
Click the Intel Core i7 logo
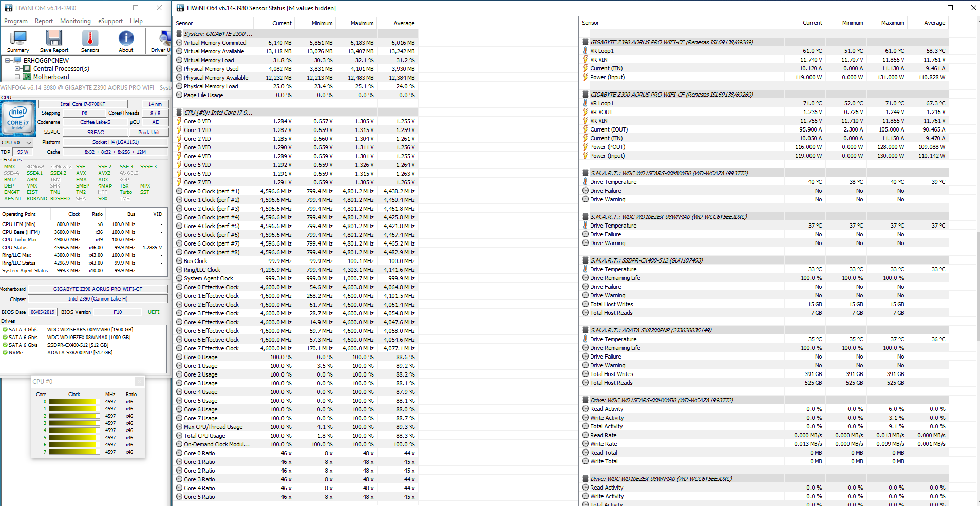(18, 118)
